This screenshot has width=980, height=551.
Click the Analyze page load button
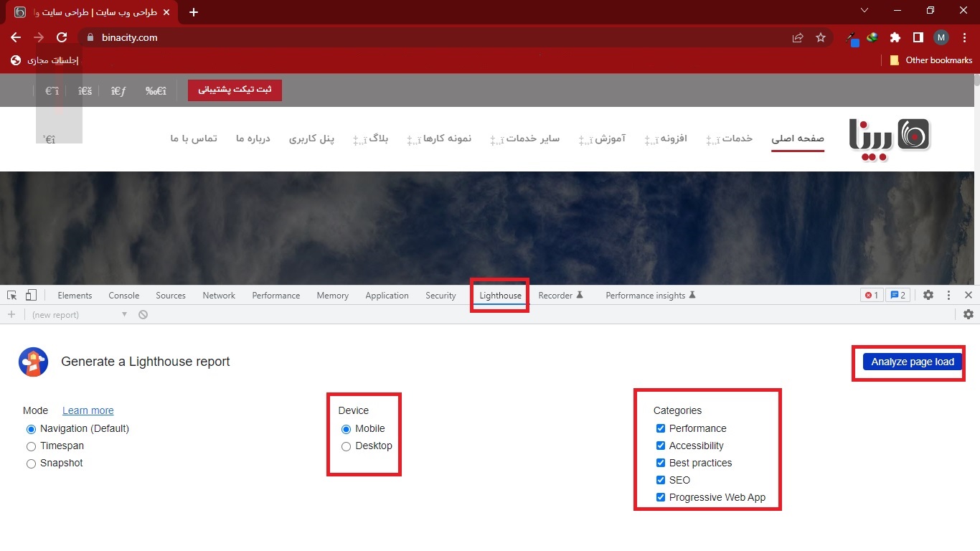pos(912,362)
